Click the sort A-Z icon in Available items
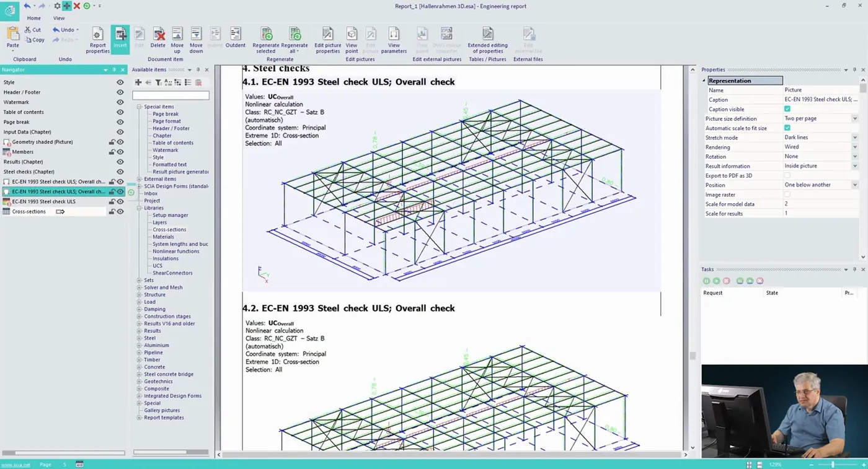This screenshot has width=868, height=469. click(168, 82)
